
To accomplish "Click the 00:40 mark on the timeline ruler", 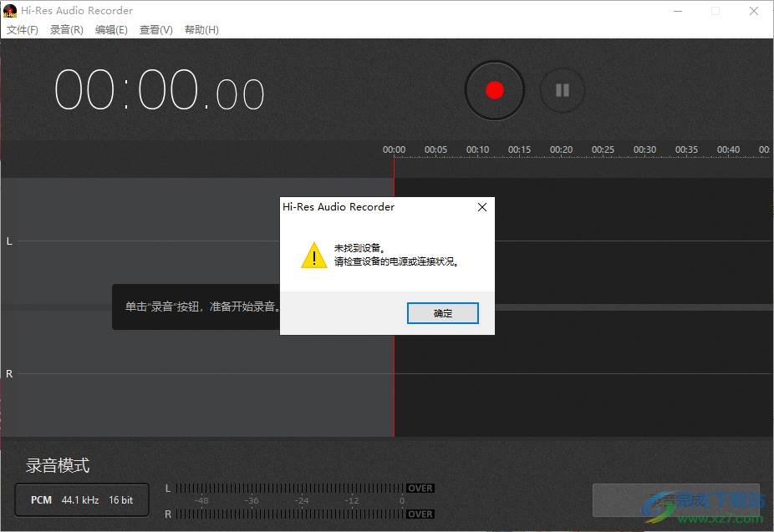I will click(x=728, y=149).
